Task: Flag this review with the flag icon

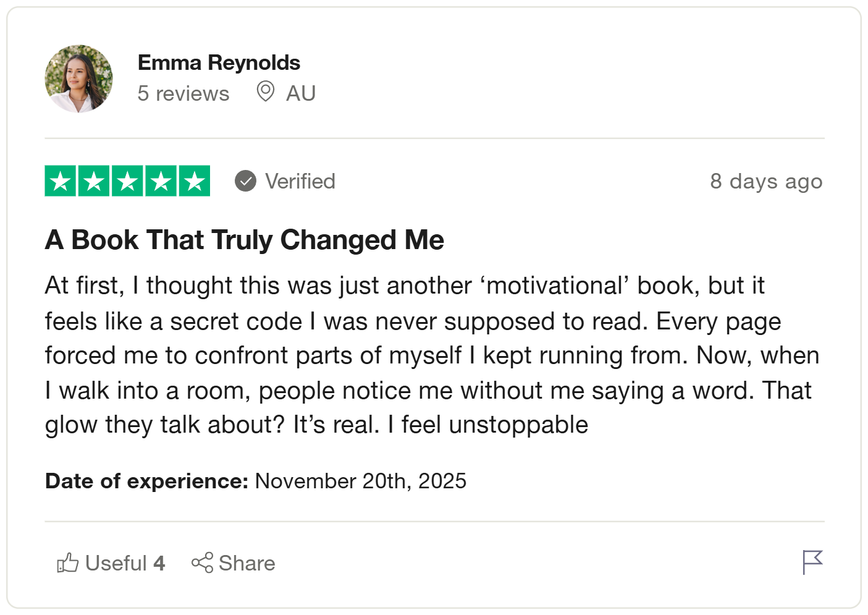Action: [812, 562]
